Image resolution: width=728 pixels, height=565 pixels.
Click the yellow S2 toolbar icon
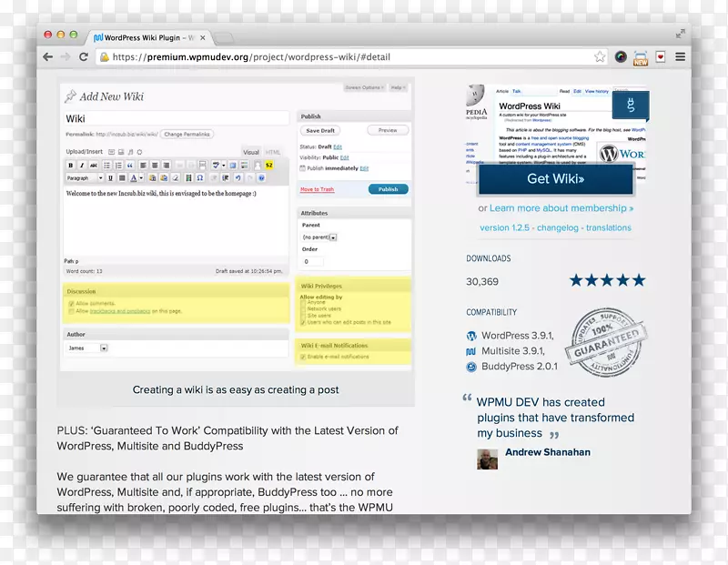269,166
